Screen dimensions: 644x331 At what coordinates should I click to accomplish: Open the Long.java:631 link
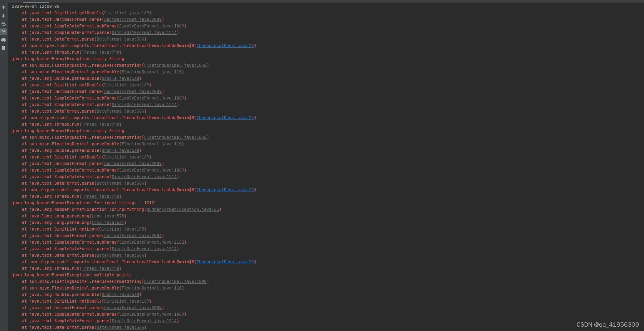108,222
